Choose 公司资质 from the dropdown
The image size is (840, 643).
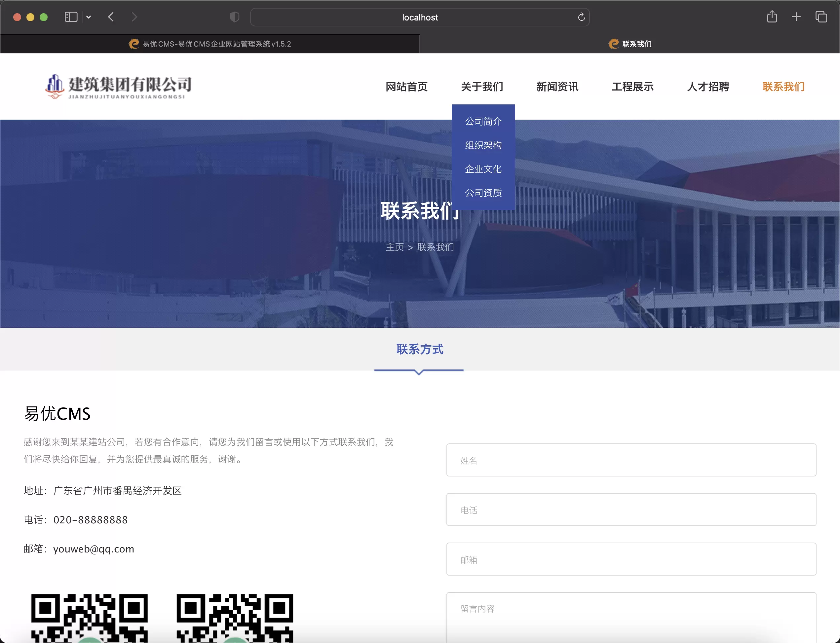pos(483,193)
